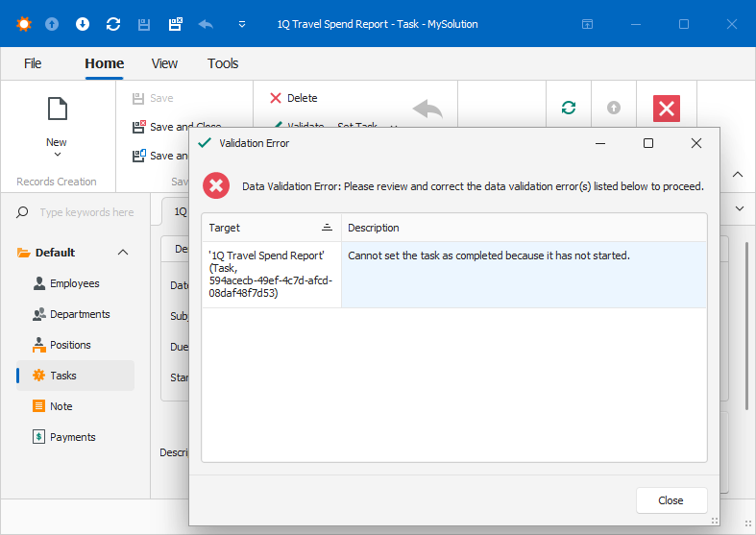Click the vertical scrollbar in the task form
The width and height of the screenshot is (756, 535).
[x=746, y=328]
